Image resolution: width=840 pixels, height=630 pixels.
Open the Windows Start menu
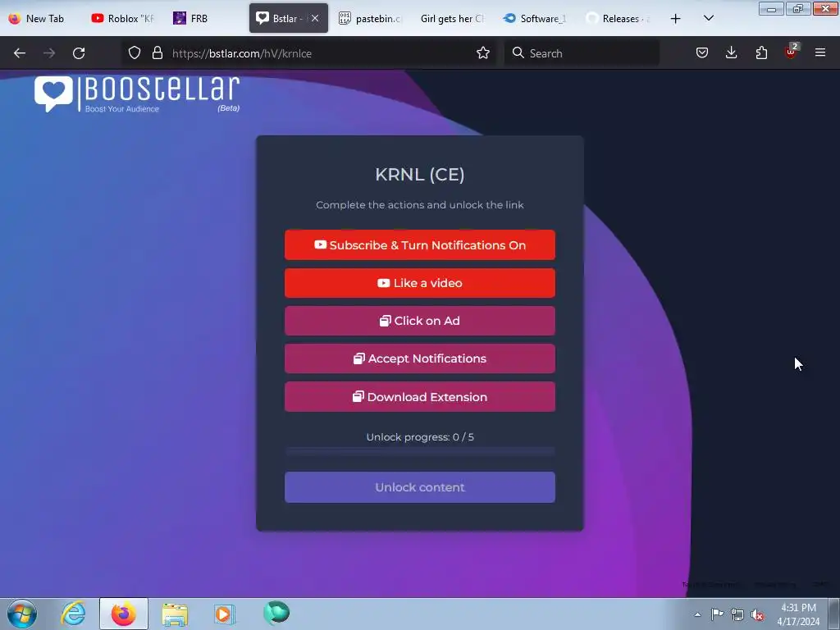tap(22, 614)
